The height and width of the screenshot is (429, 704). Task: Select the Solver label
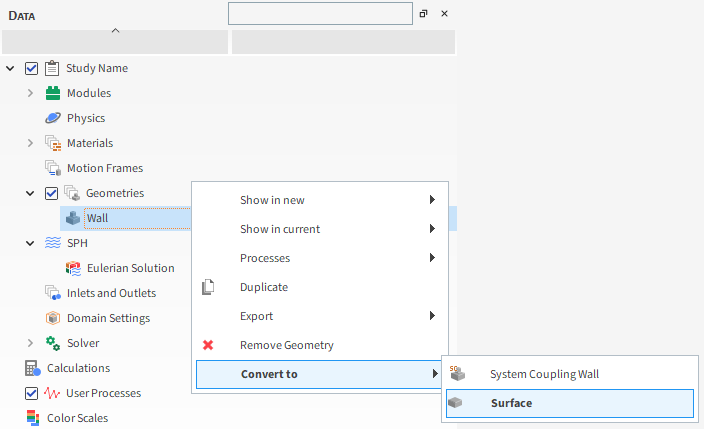pos(83,343)
